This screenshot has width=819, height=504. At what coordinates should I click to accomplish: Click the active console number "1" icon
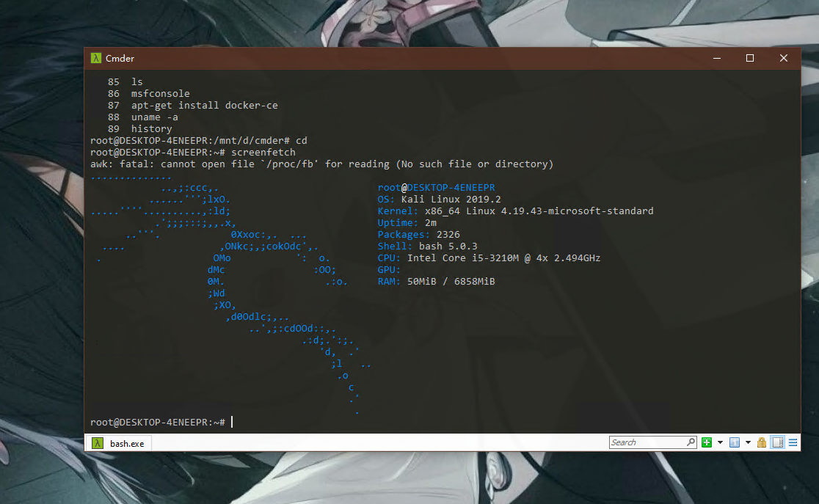735,442
